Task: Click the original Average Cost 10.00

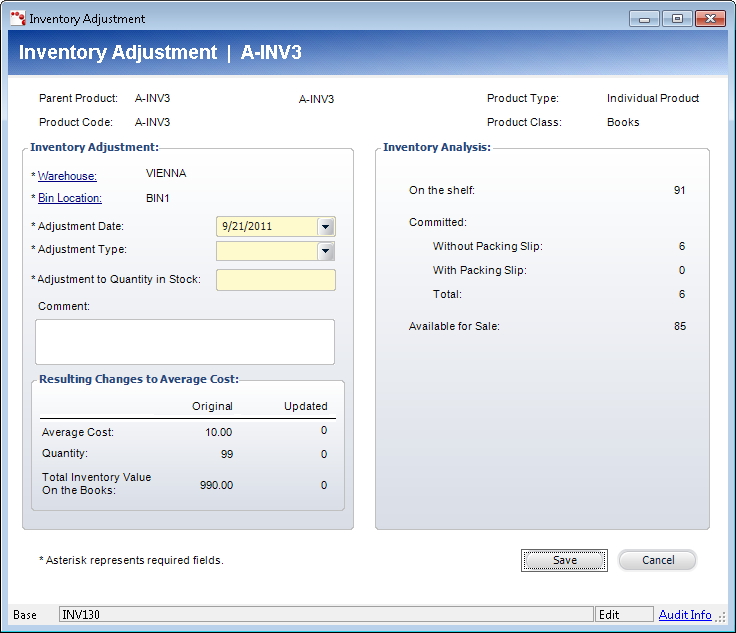Action: [x=218, y=432]
